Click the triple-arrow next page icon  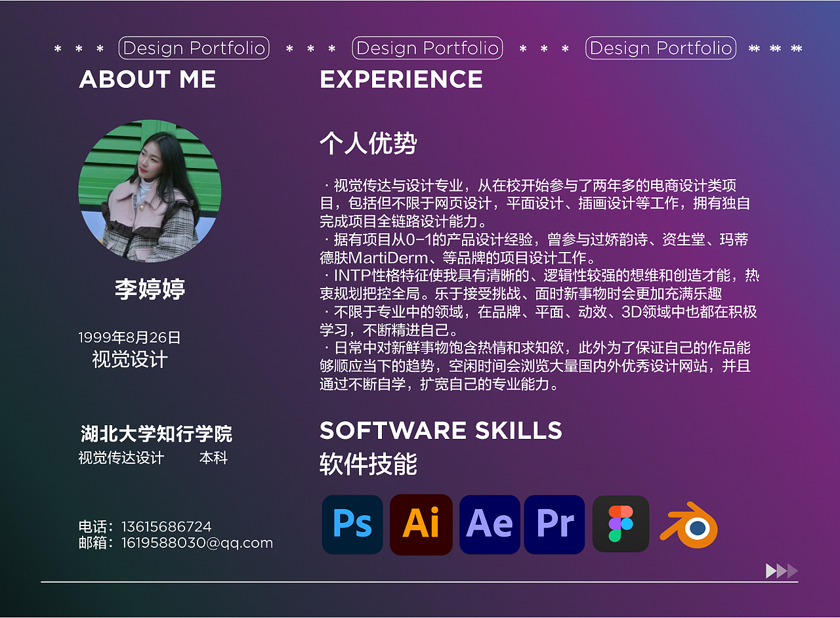click(782, 571)
